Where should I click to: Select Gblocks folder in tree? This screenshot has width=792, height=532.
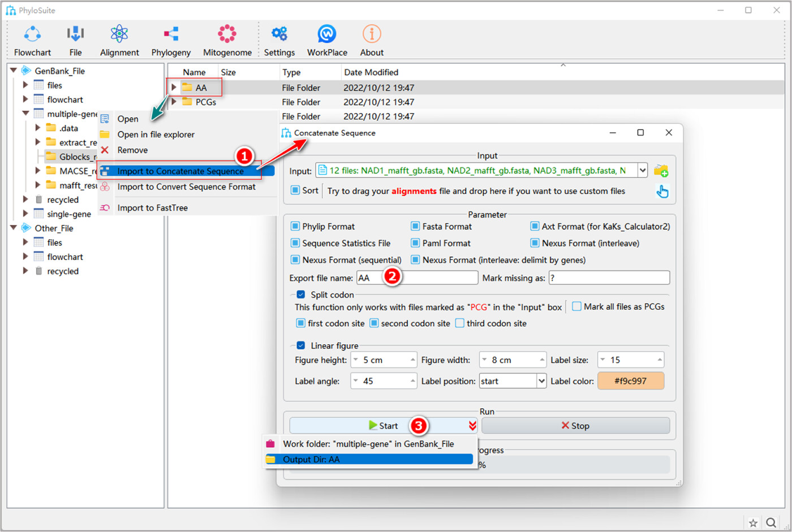[x=71, y=157]
